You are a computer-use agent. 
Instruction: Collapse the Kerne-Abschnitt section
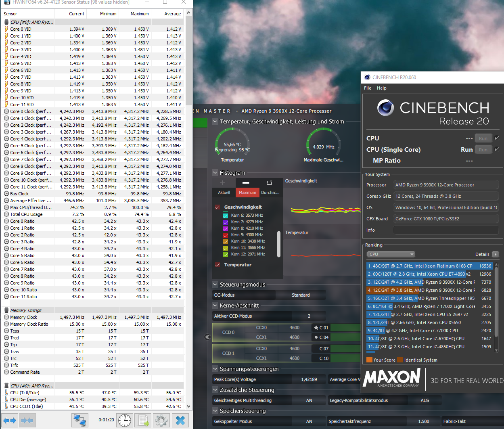tap(215, 306)
